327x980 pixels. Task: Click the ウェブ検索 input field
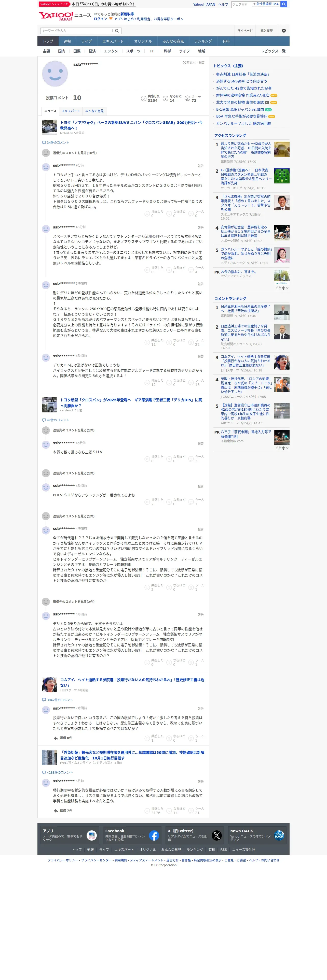tap(241, 4)
